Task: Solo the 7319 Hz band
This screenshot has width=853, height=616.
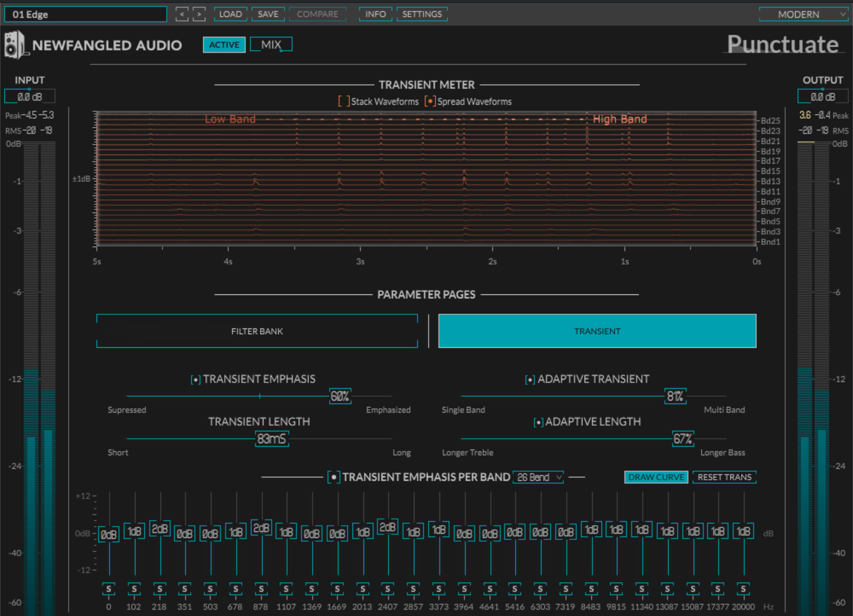Action: 565,589
